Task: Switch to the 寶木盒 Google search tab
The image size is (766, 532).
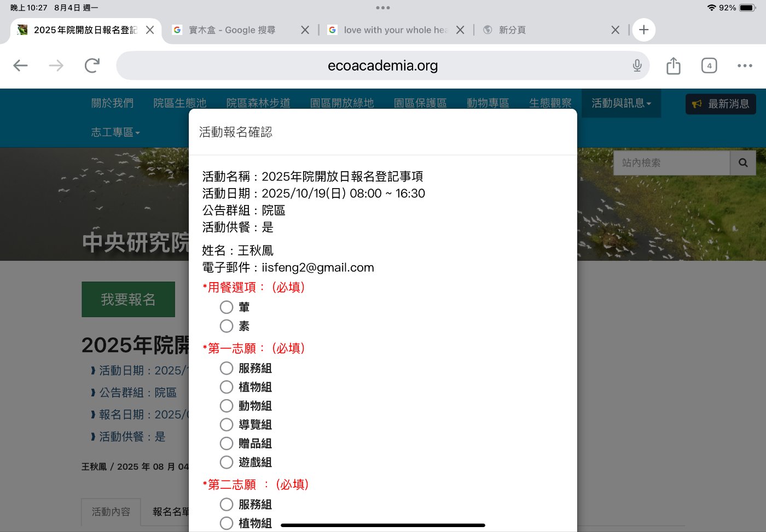Action: click(233, 30)
